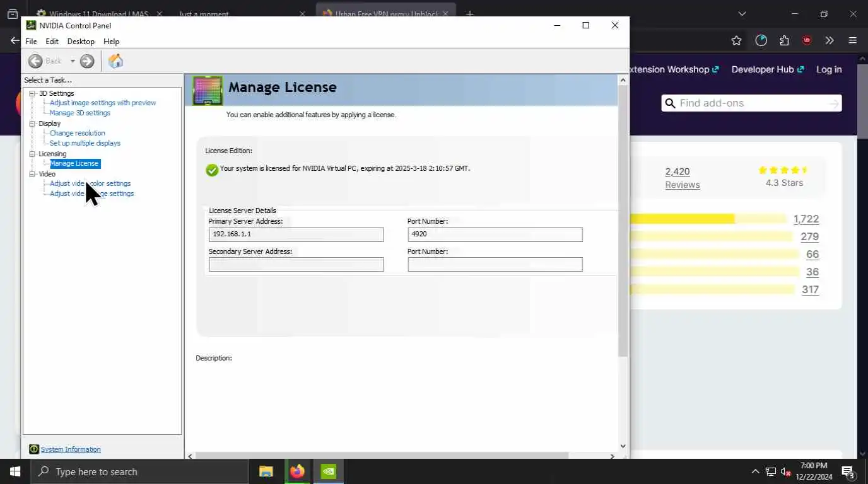The height and width of the screenshot is (484, 868).
Task: Open the Edit menu
Action: coord(52,42)
